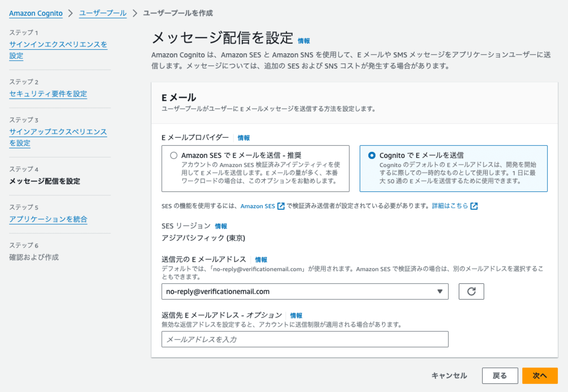Go to Amazon Cognito breadcrumb link
Image resolution: width=568 pixels, height=392 pixels.
[x=36, y=13]
